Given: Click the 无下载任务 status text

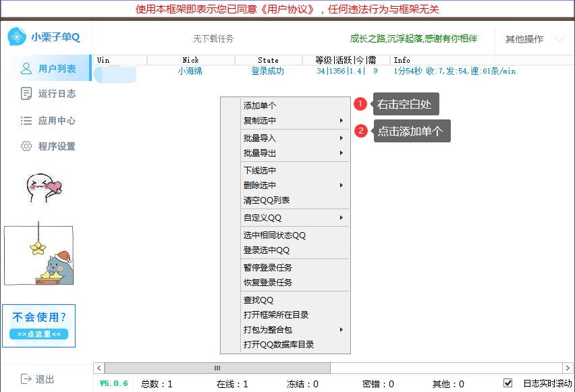Looking at the screenshot, I should tap(213, 38).
